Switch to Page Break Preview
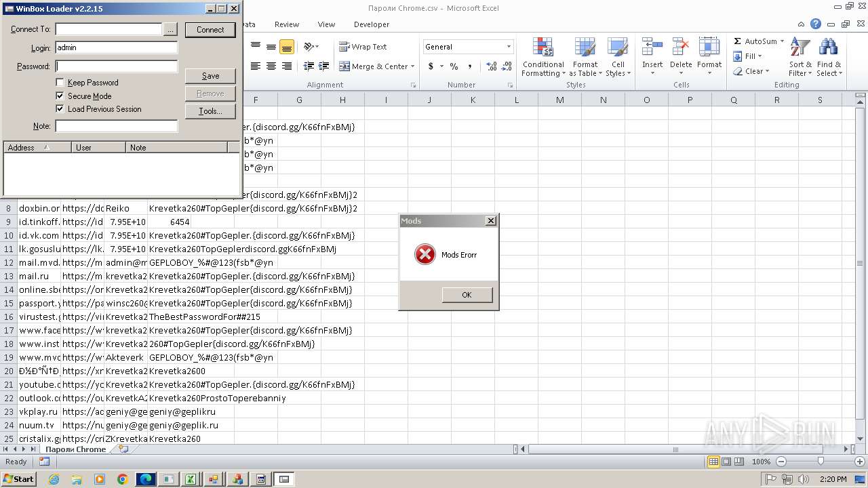 click(x=739, y=462)
